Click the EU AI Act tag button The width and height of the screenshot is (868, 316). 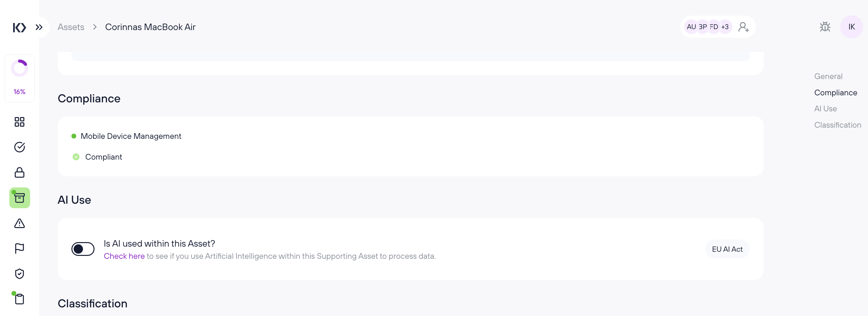[x=727, y=249]
